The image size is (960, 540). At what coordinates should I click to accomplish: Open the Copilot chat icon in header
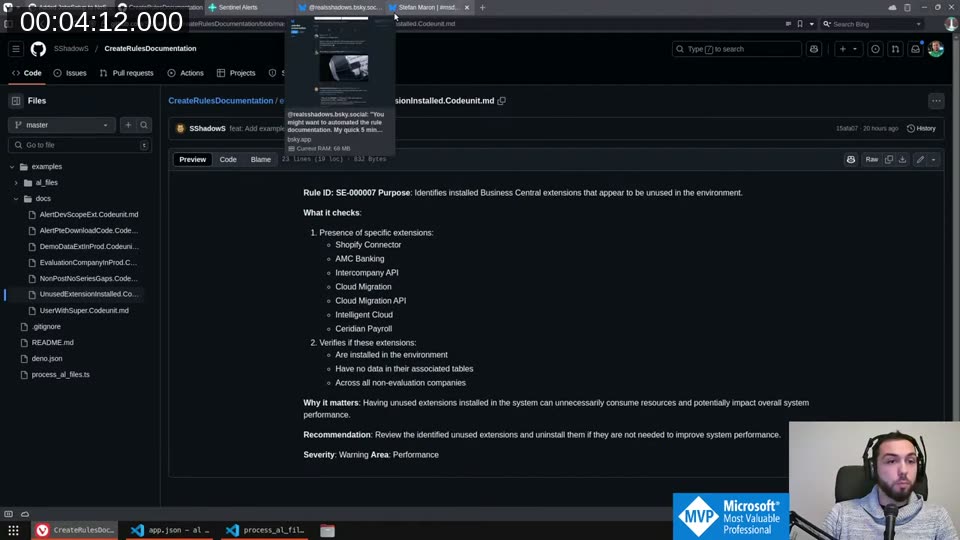click(814, 49)
